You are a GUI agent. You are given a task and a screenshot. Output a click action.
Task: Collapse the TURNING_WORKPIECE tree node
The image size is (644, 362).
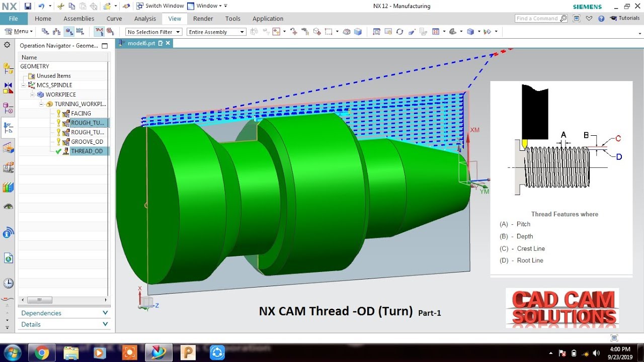click(x=42, y=104)
